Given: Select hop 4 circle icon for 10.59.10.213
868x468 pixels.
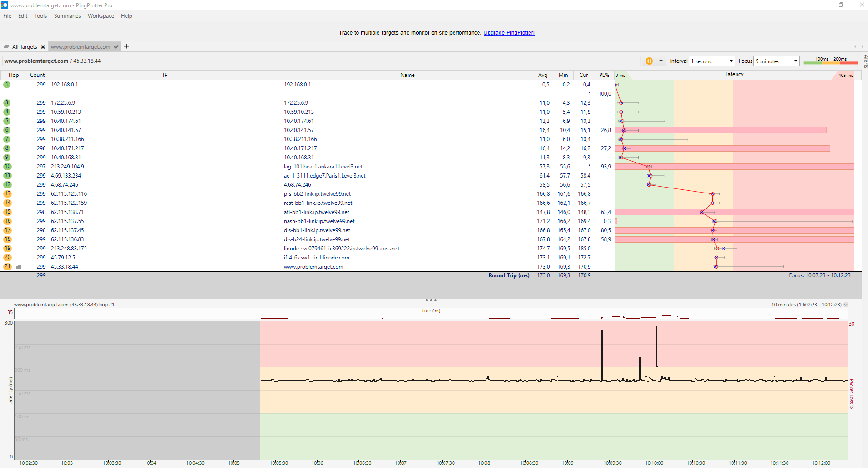Looking at the screenshot, I should pyautogui.click(x=7, y=112).
